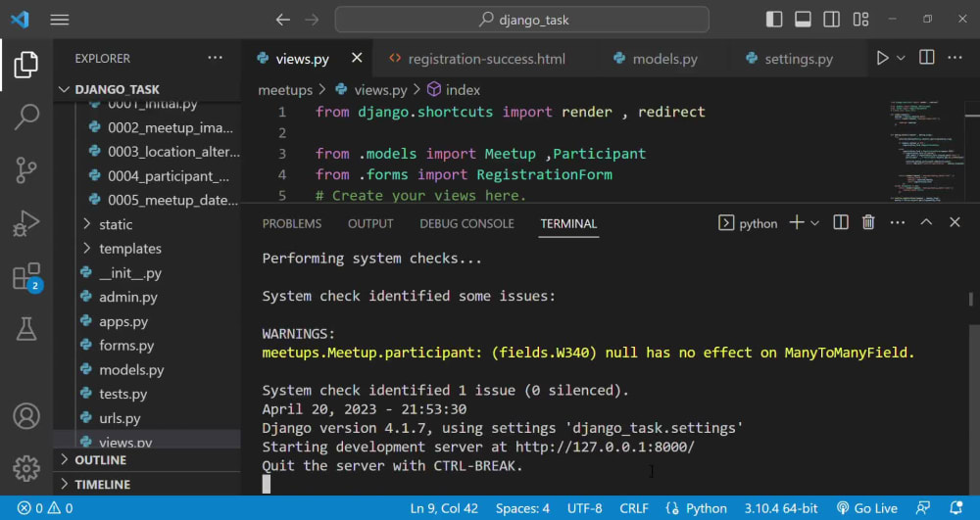Create a new terminal with plus icon

(796, 223)
